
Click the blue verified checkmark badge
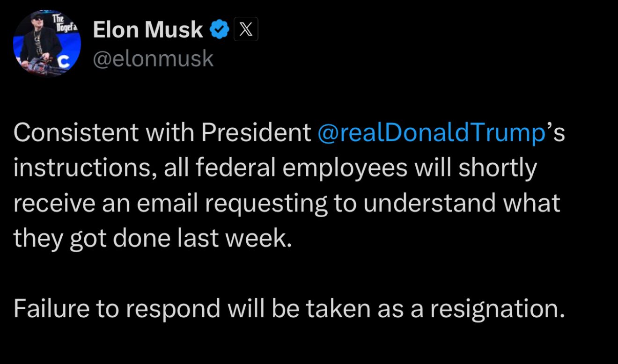(219, 31)
